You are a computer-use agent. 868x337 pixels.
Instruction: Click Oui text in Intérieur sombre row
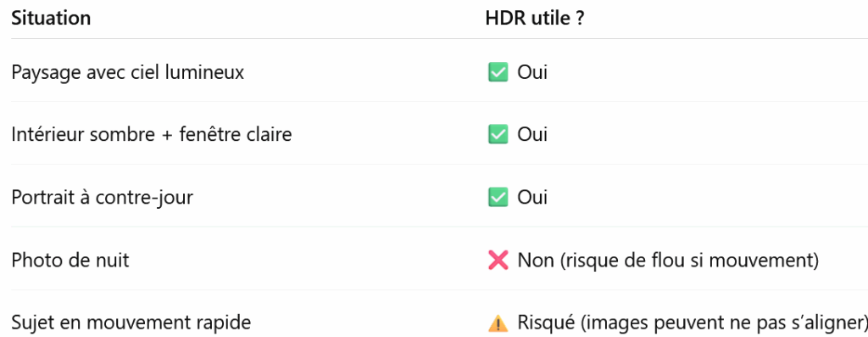(x=532, y=135)
